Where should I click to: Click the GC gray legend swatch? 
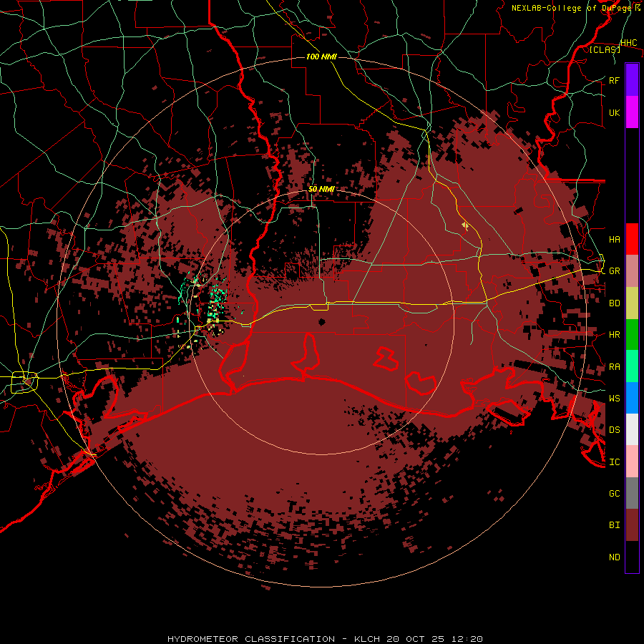tap(632, 493)
